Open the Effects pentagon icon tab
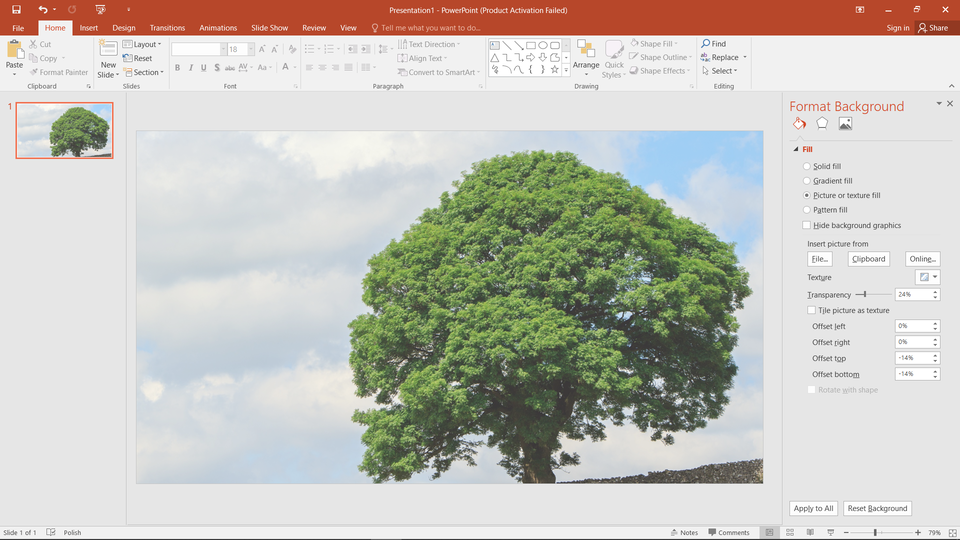 822,124
